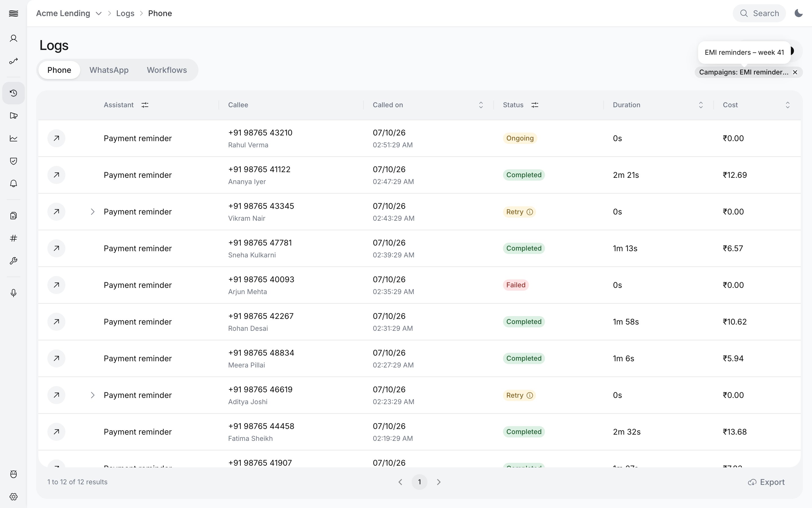Open the microphone voice sidebar icon
Screen dimensions: 812x508
(14, 293)
